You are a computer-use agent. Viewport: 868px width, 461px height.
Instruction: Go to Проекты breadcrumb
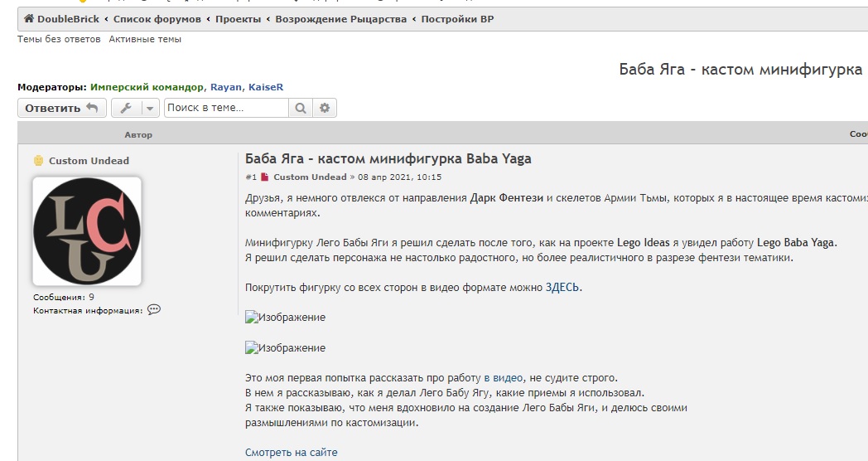pos(238,19)
